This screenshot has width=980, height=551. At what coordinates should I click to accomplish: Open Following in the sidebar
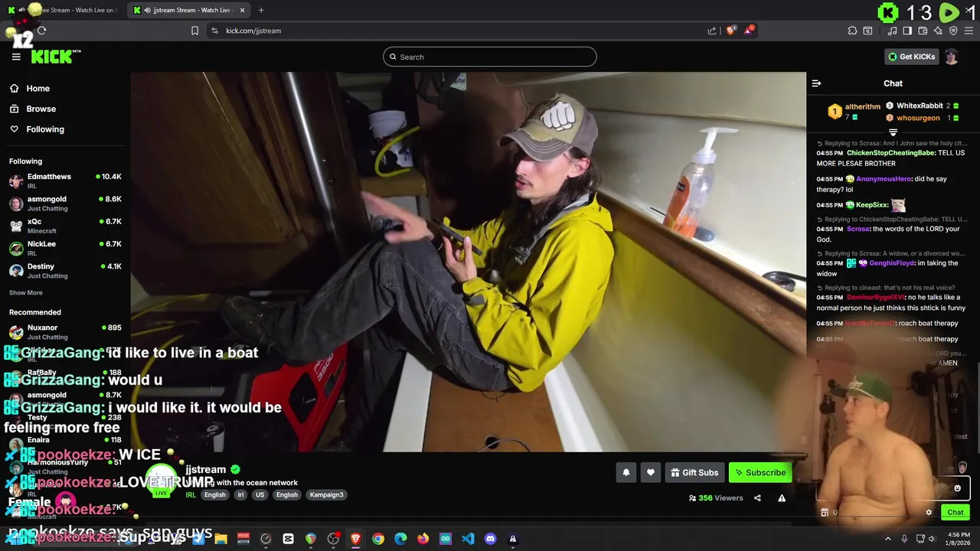coord(45,129)
